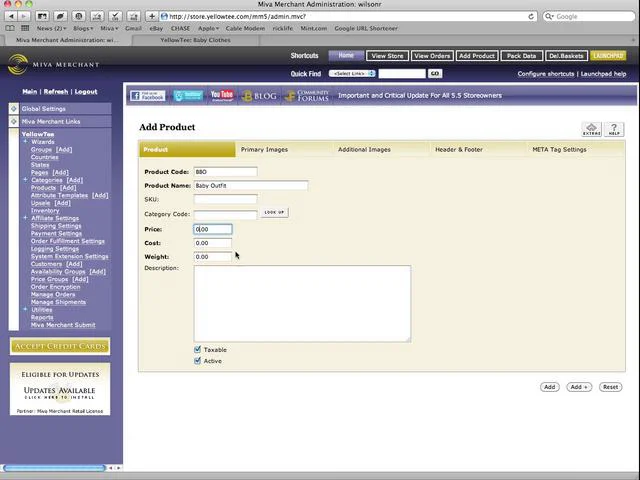
Task: Focus the Product Code field
Action: (225, 172)
